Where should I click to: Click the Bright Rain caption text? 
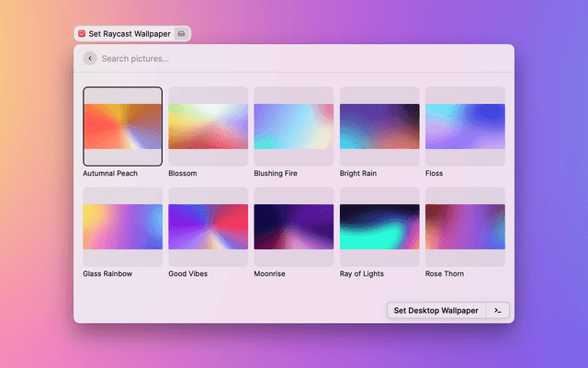tap(362, 173)
